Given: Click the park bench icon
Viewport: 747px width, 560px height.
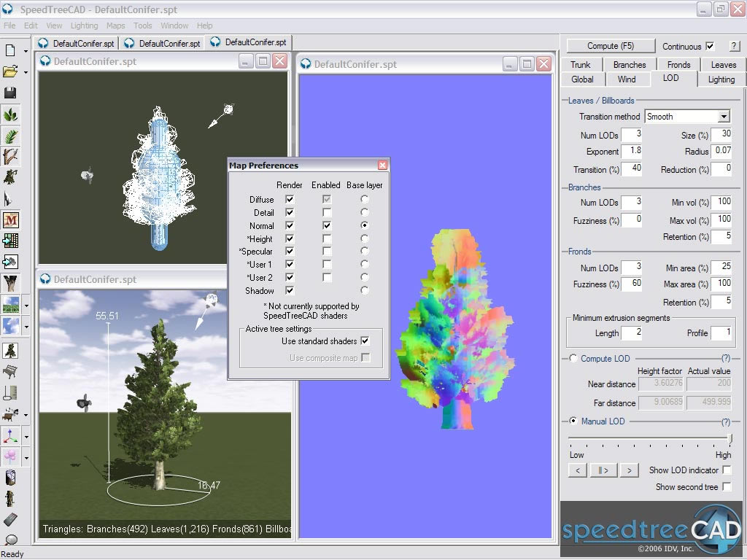Looking at the screenshot, I should pos(10,371).
